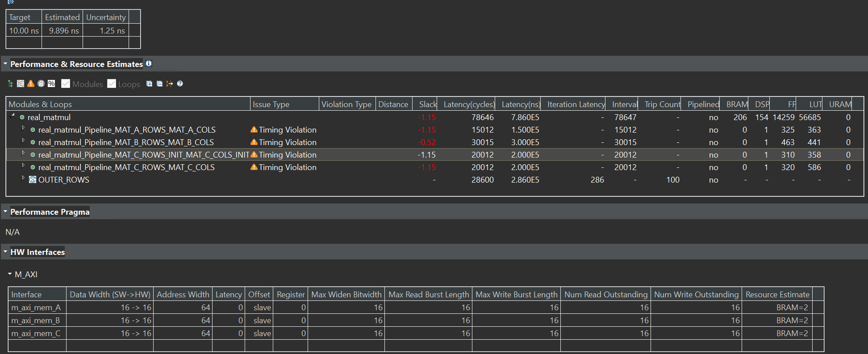
Task: Click the Slack column header
Action: 425,104
